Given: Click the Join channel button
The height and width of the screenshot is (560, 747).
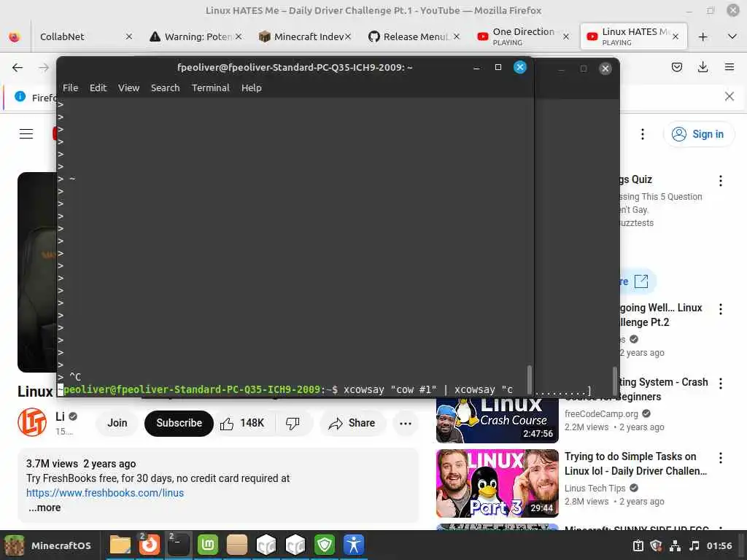Looking at the screenshot, I should (117, 423).
